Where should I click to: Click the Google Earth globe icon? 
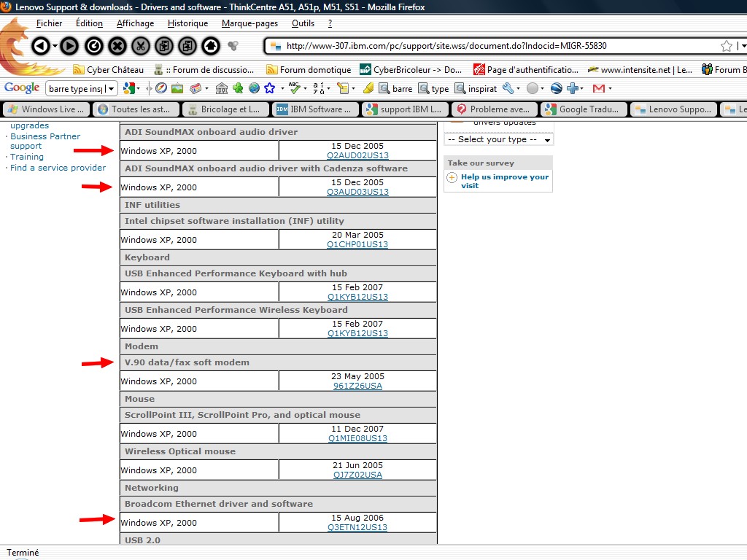click(x=556, y=88)
